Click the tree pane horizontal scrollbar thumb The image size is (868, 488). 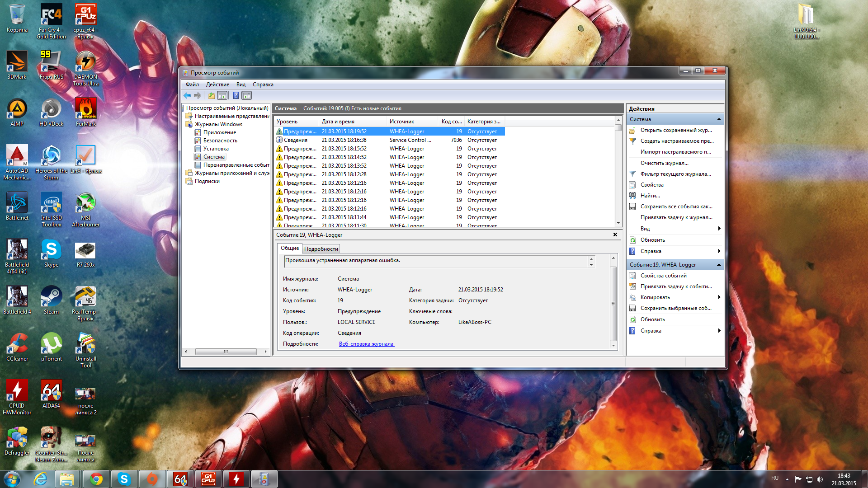tap(226, 352)
